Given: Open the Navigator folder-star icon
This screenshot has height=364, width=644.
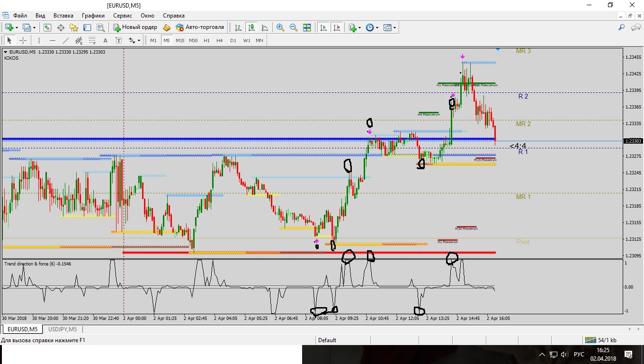Looking at the screenshot, I should coord(74,27).
